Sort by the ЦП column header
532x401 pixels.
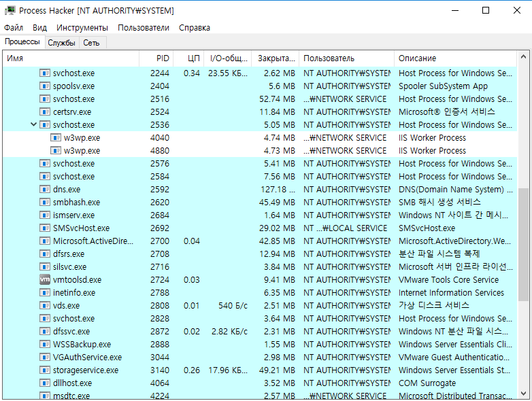click(188, 58)
